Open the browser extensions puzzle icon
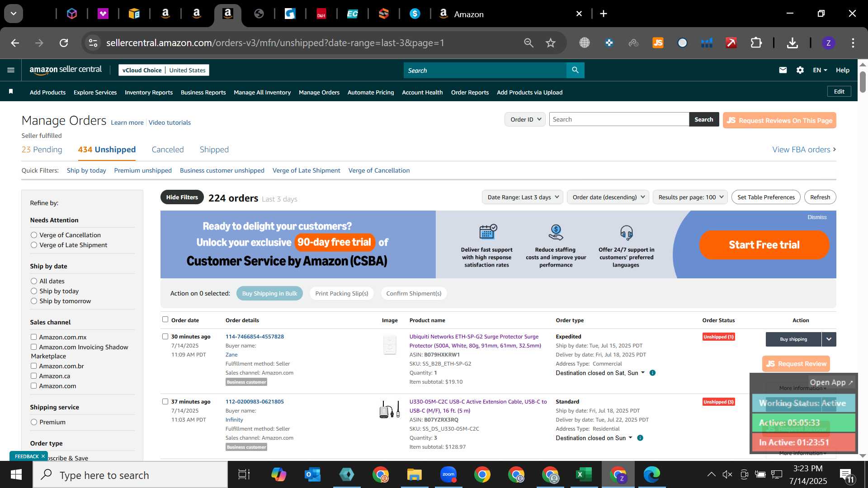The width and height of the screenshot is (868, 488). click(756, 43)
